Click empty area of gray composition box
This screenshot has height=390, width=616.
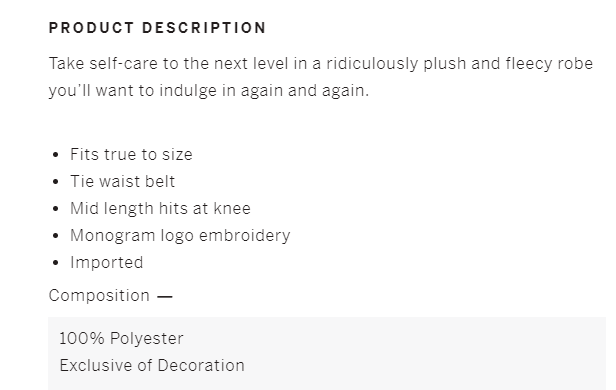(x=432, y=353)
